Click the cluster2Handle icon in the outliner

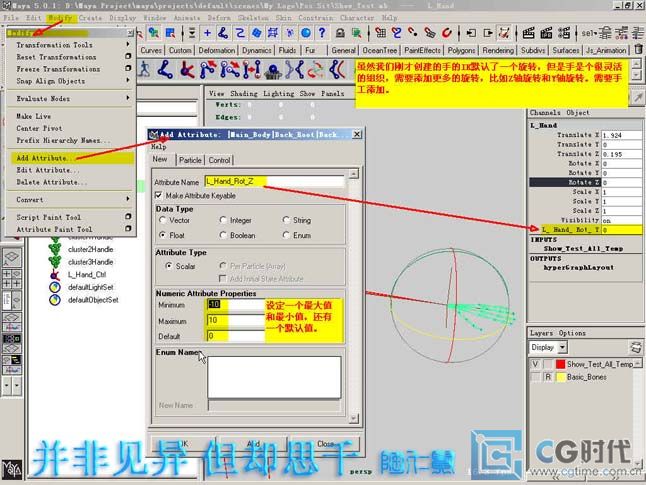pos(54,249)
